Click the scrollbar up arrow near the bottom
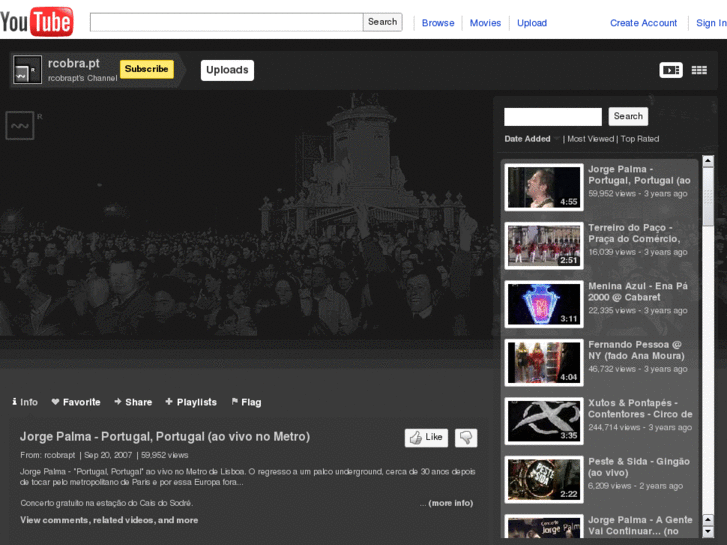727x545 pixels. [x=708, y=519]
